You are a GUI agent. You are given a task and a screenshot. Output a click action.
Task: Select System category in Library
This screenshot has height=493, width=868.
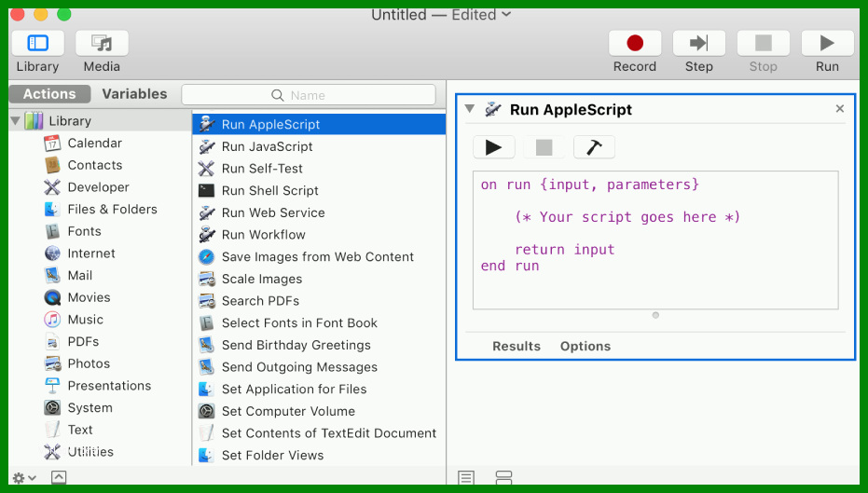(90, 408)
